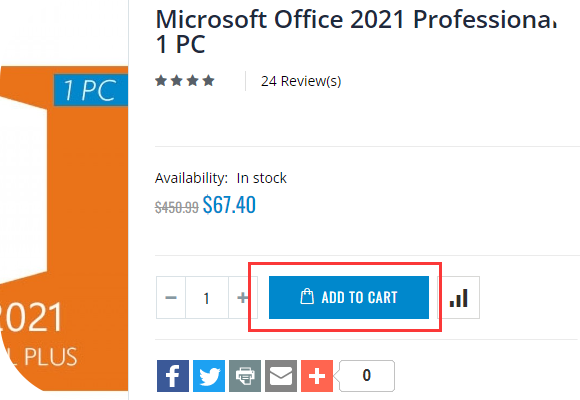The width and height of the screenshot is (580, 400).
Task: Click the $67.40 sale price
Action: click(x=229, y=205)
